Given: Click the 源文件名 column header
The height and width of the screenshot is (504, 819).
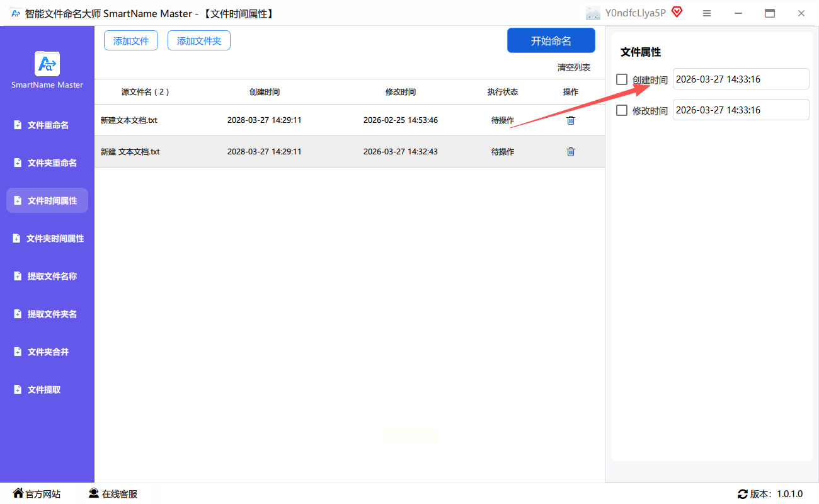Looking at the screenshot, I should (146, 92).
